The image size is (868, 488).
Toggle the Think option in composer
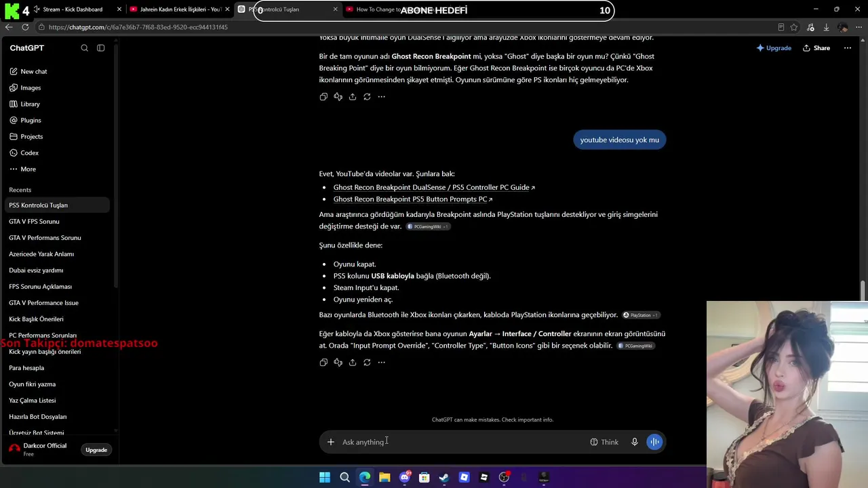click(x=604, y=442)
